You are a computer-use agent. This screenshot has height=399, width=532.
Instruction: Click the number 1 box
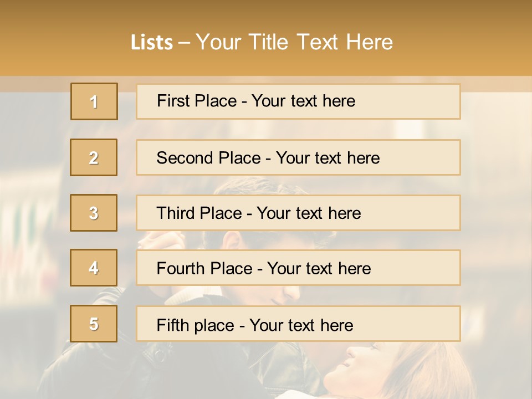[94, 101]
